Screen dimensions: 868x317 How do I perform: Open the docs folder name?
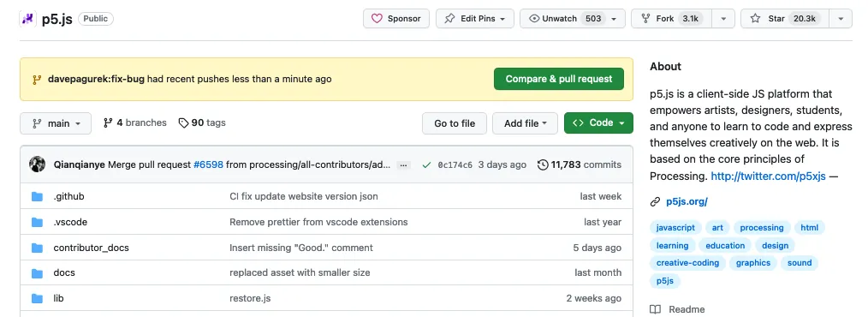(64, 272)
